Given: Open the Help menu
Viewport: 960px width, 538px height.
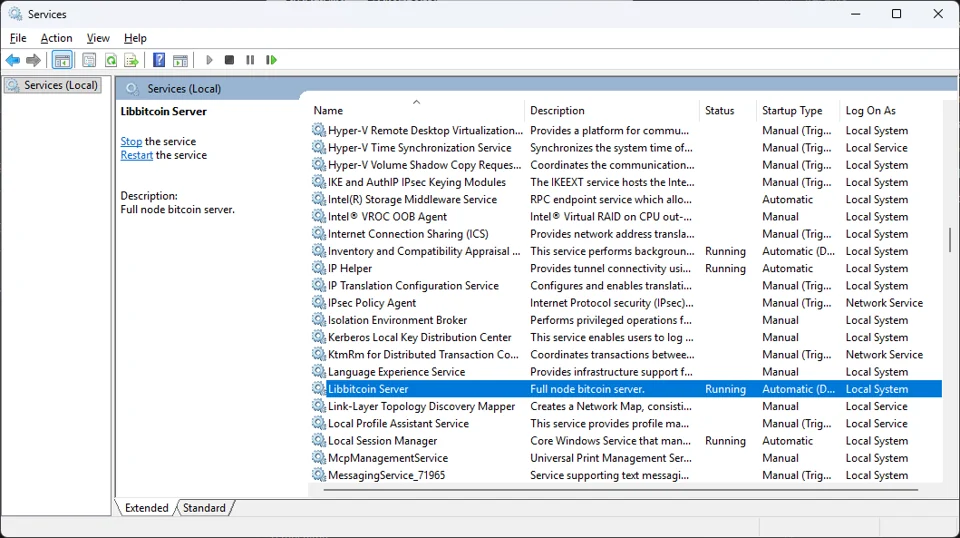Looking at the screenshot, I should 135,38.
